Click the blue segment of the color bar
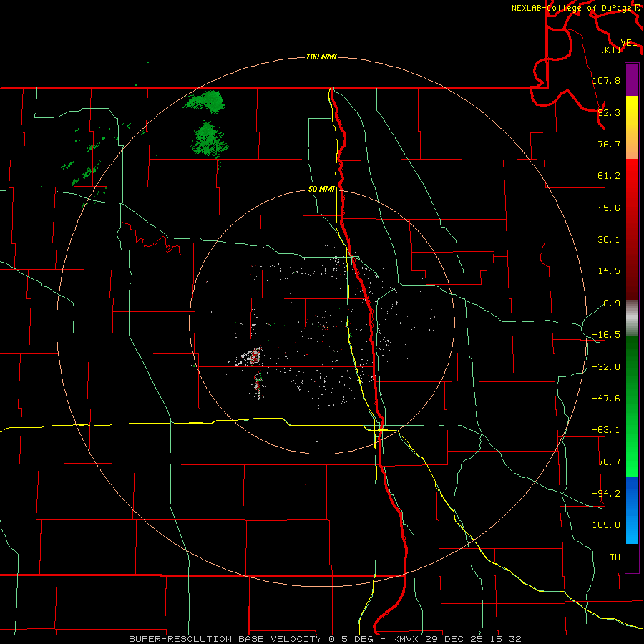 click(x=632, y=510)
